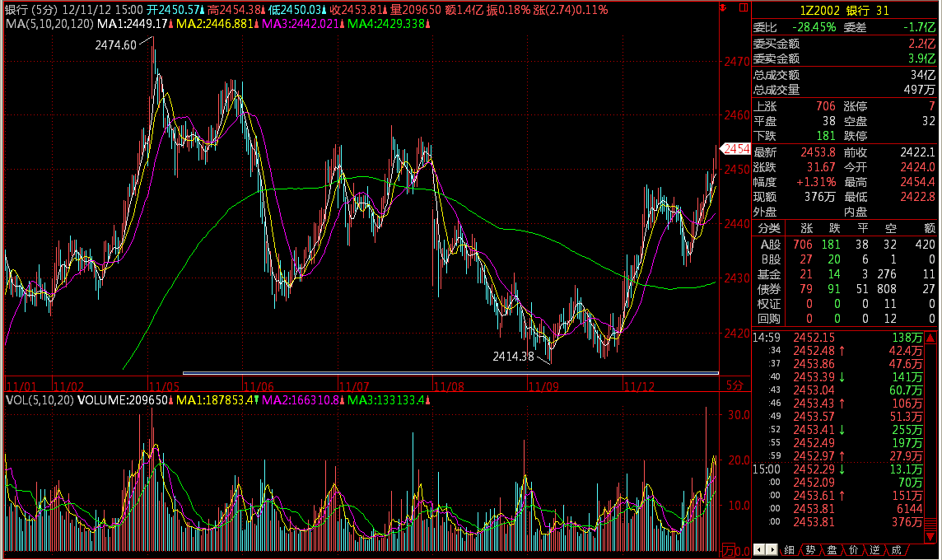
Task: Click the 委买金额 2.2亿 row
Action: pyautogui.click(x=844, y=44)
